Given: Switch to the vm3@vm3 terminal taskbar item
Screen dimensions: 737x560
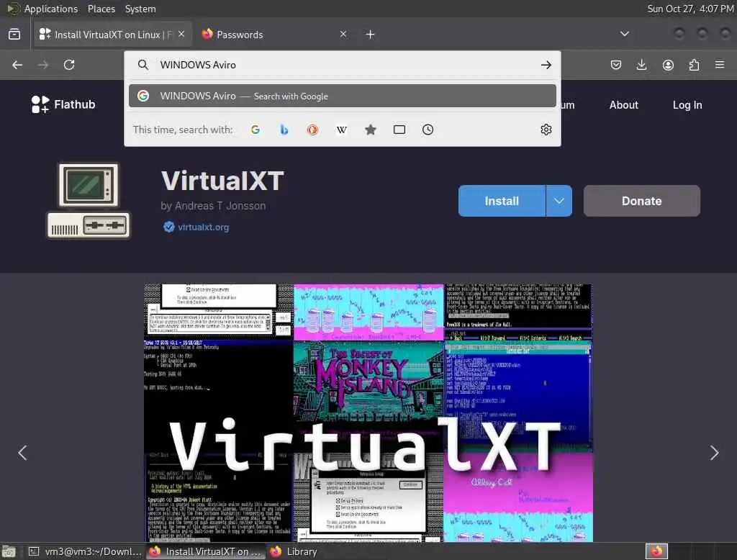Looking at the screenshot, I should [x=85, y=551].
